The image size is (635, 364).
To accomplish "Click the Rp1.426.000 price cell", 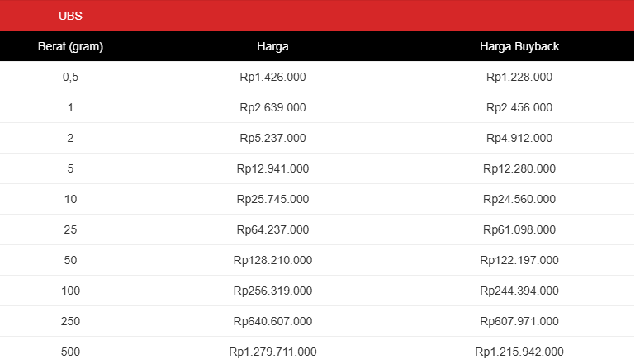I will point(272,77).
